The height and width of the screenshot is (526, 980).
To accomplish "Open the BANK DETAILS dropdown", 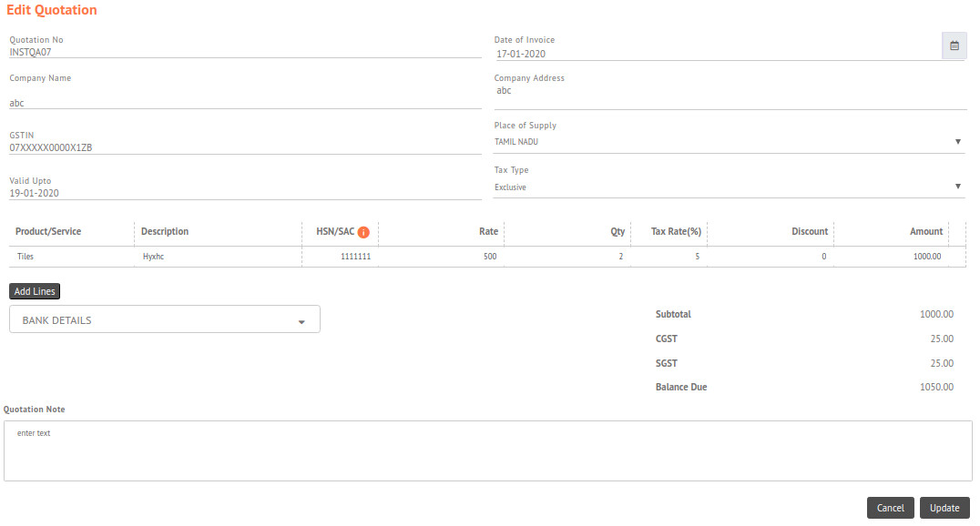I will [x=164, y=319].
